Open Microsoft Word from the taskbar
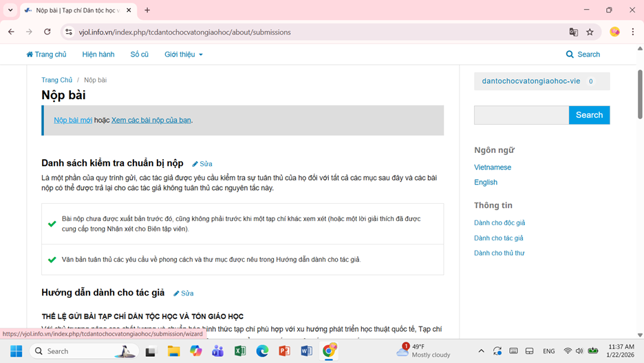The height and width of the screenshot is (363, 644). coord(306,351)
